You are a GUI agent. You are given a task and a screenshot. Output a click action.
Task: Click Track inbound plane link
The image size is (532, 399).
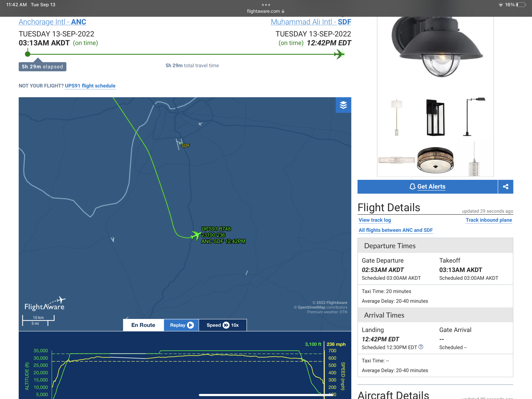pyautogui.click(x=489, y=220)
